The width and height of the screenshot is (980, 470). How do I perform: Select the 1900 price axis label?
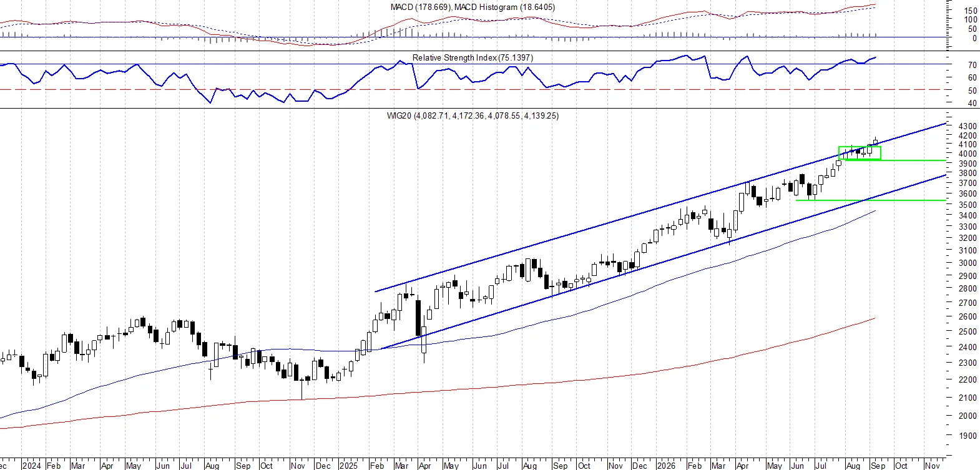(968, 436)
